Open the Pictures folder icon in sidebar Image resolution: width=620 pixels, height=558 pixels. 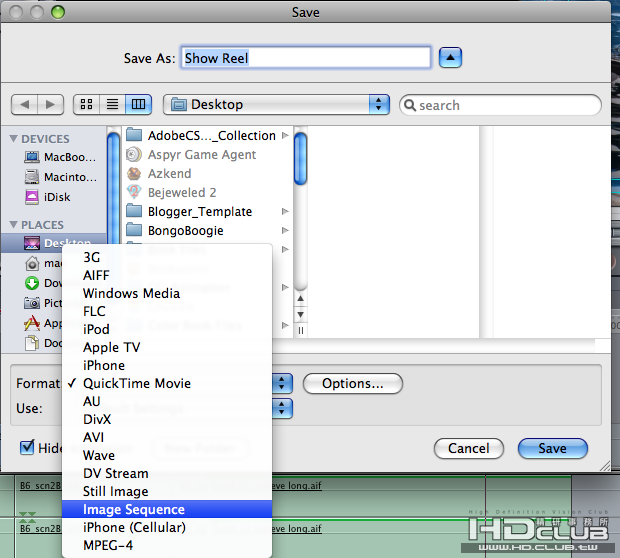point(32,303)
